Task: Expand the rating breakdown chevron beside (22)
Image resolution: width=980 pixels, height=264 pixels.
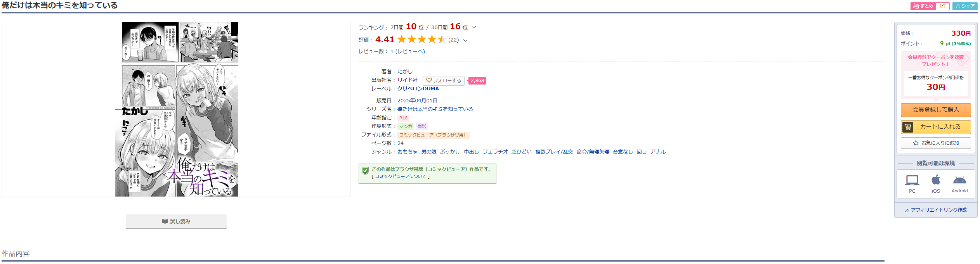Action: pyautogui.click(x=465, y=40)
